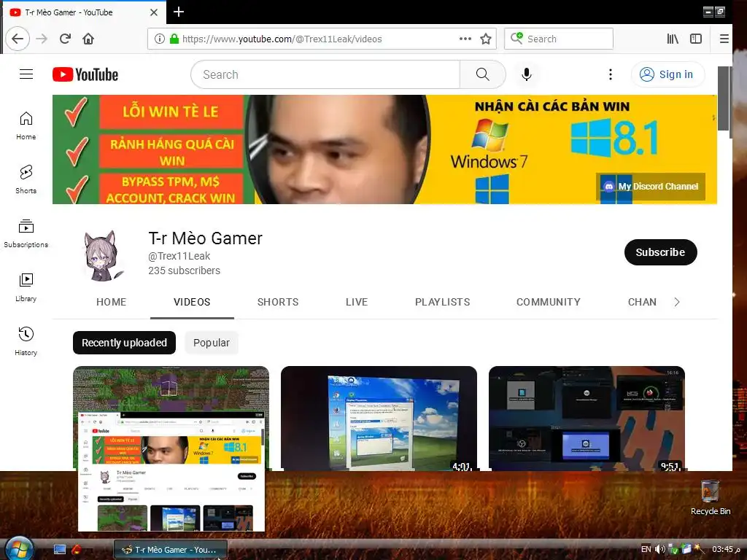
Task: Expand more channel tabs with right chevron
Action: 677,302
